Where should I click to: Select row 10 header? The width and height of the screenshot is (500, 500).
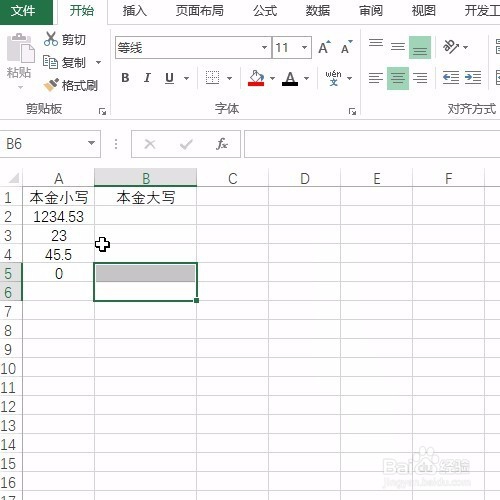(x=11, y=369)
